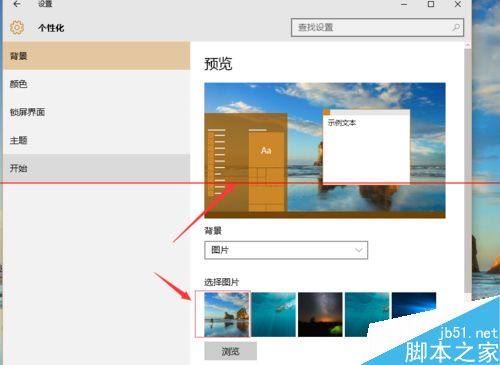Click the Personalization gear icon
This screenshot has height=365, width=500.
(17, 27)
